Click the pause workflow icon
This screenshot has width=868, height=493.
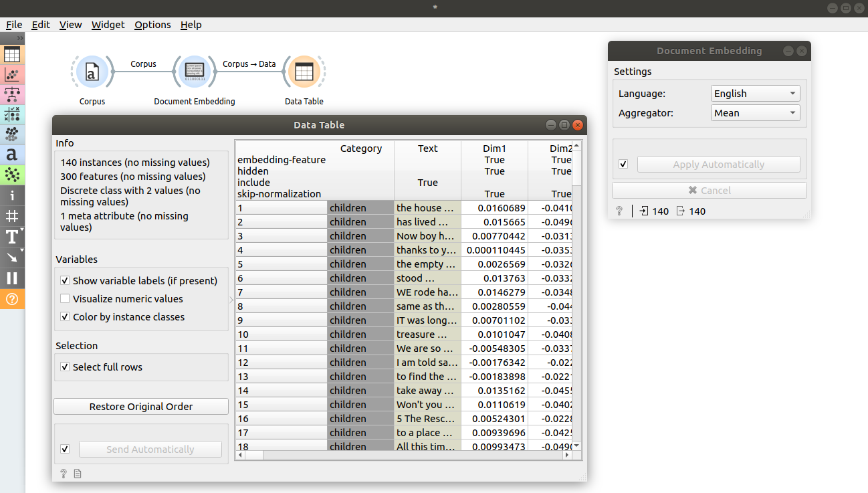tap(12, 278)
